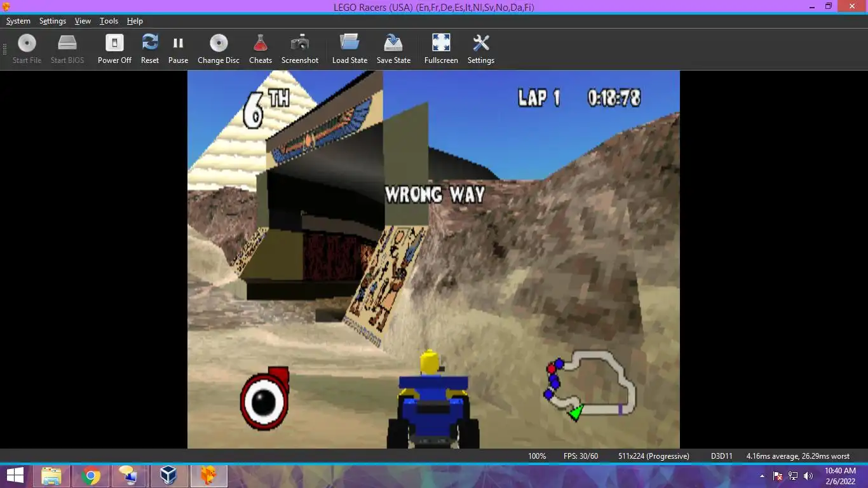Screen dimensions: 868x488
Task: Click the 0:18:78 race timer
Action: click(x=614, y=97)
